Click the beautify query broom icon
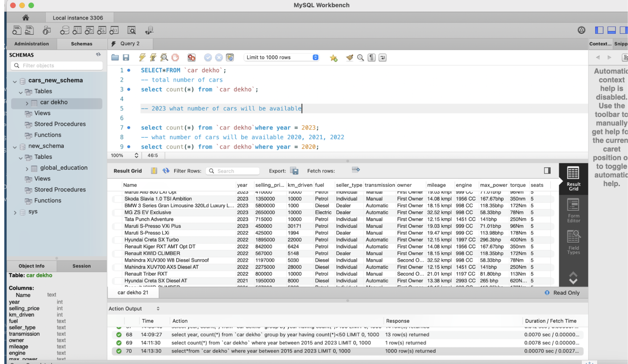Screen dimensions: 628x364 tap(349, 58)
